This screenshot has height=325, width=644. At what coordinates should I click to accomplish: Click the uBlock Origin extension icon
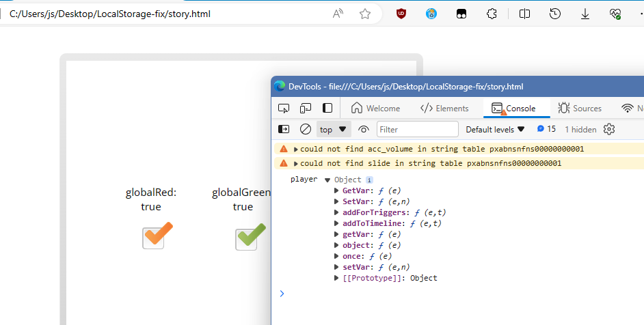point(401,14)
